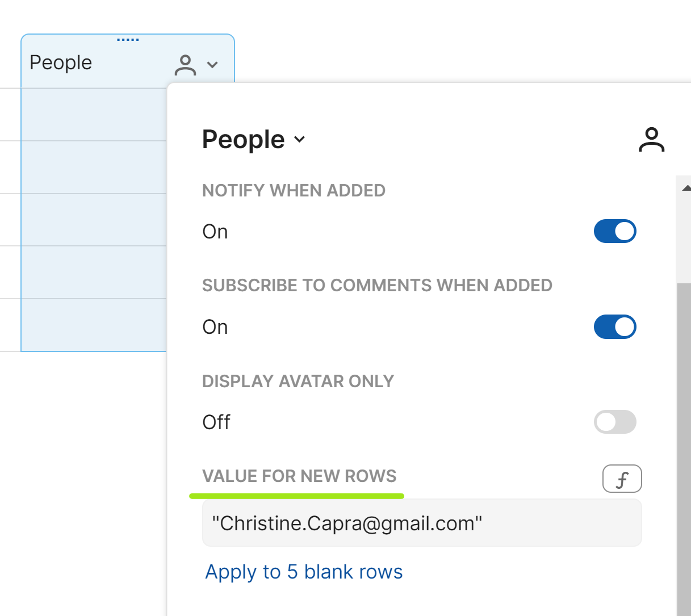Click scrollbar up arrow in settings panel
Viewport: 691px width, 616px height.
click(x=686, y=187)
